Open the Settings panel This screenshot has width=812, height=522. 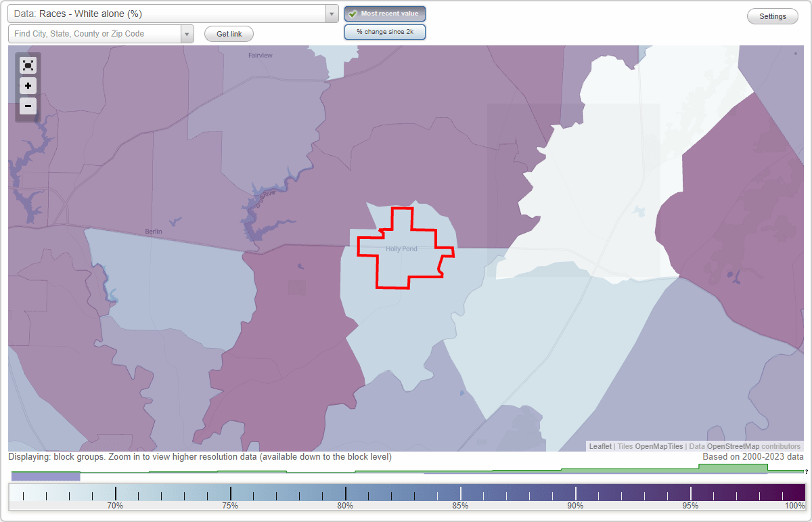click(772, 16)
